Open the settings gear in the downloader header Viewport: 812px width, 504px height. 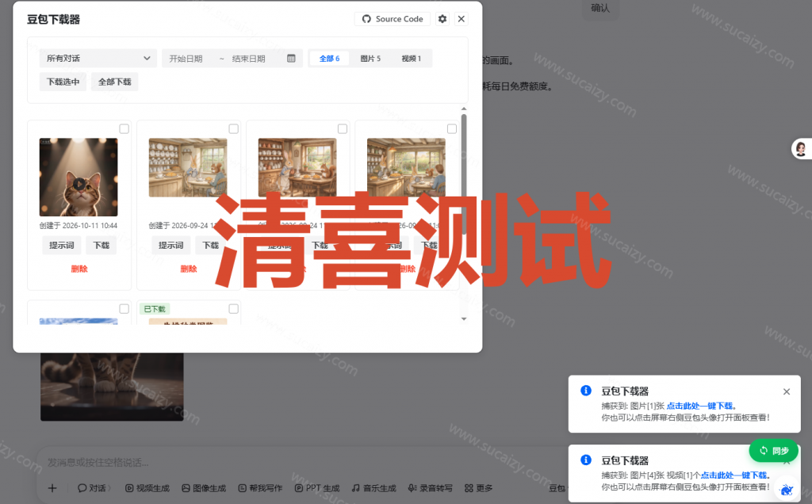[x=442, y=19]
